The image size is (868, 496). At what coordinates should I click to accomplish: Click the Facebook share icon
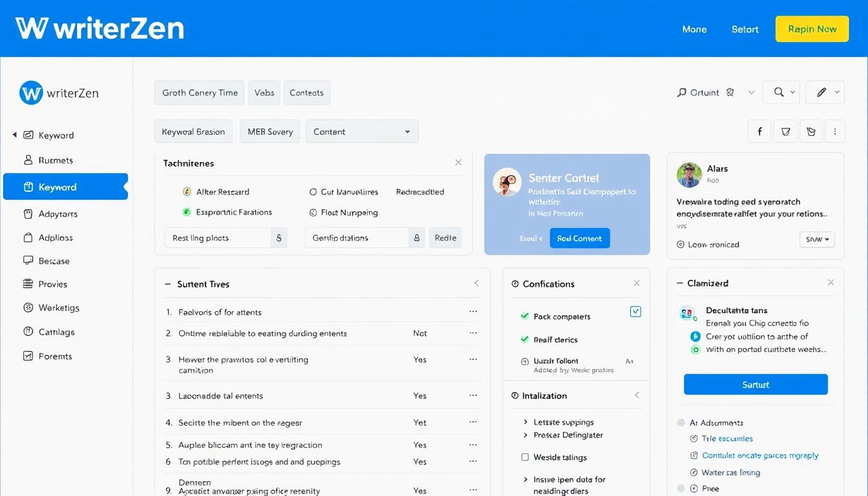[759, 131]
